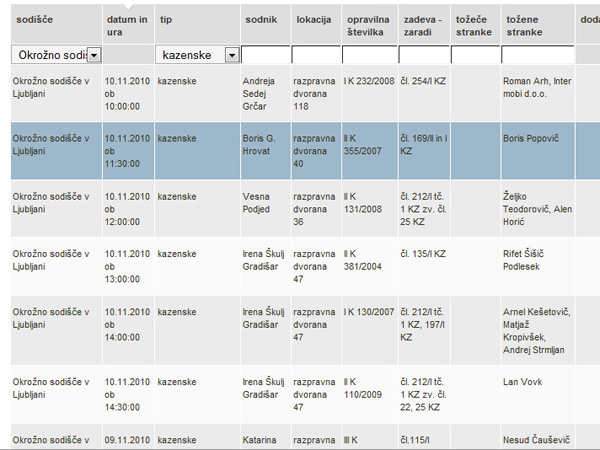Sort by opravilna številka column header
The width and height of the screenshot is (600, 450).
click(x=366, y=26)
